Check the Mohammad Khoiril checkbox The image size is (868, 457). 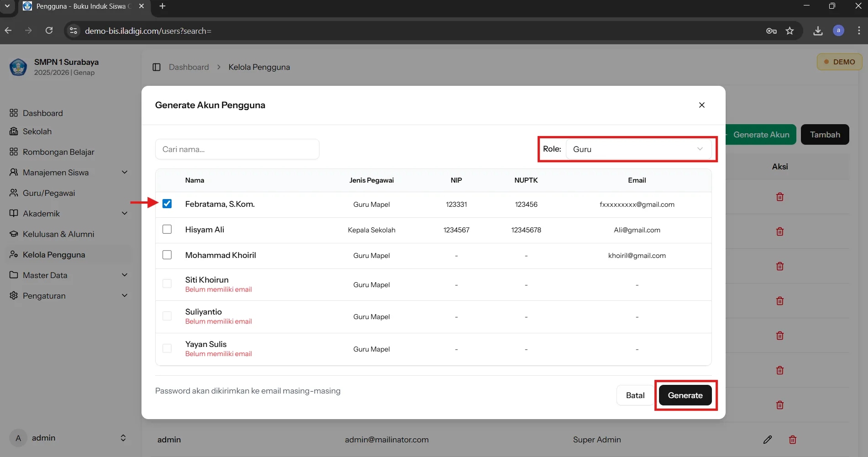tap(167, 255)
